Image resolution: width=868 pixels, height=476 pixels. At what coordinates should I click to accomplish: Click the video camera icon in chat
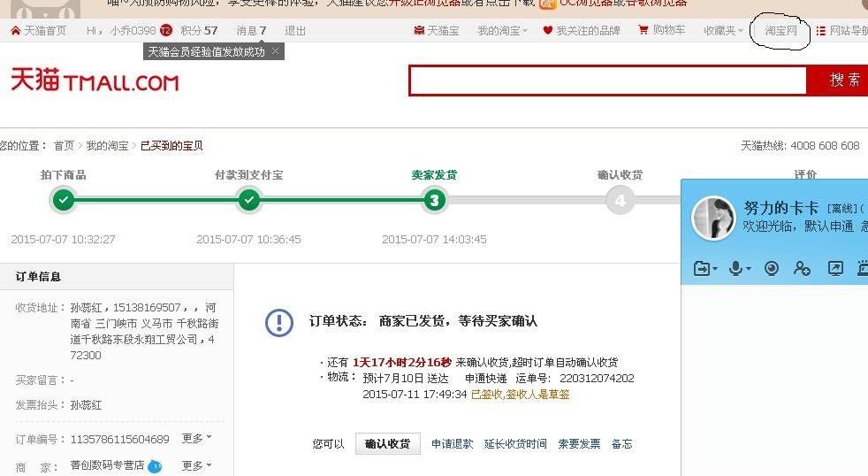pyautogui.click(x=771, y=269)
